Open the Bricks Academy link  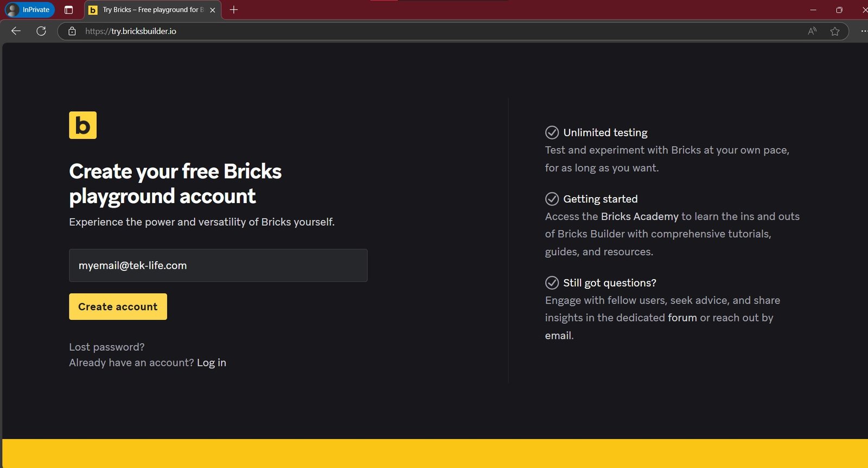point(640,217)
